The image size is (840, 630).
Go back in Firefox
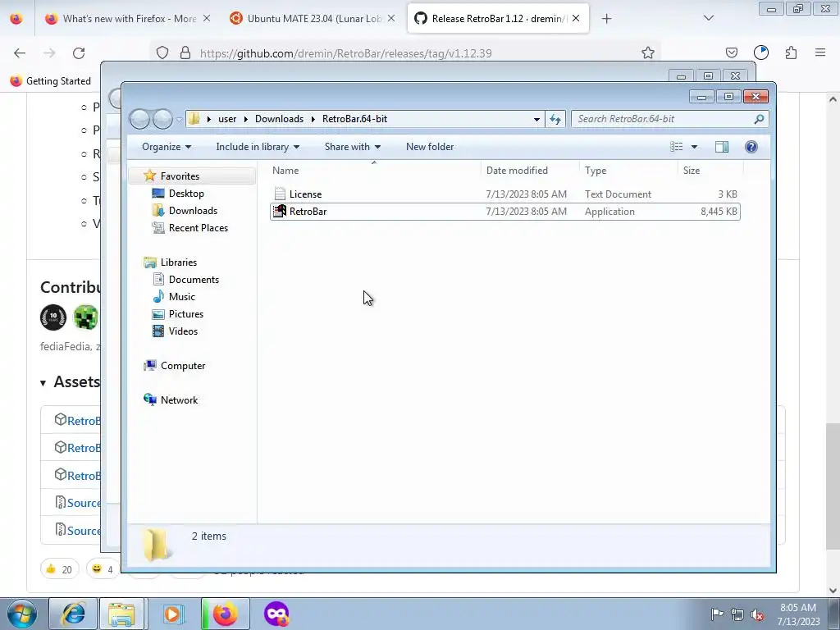click(20, 53)
